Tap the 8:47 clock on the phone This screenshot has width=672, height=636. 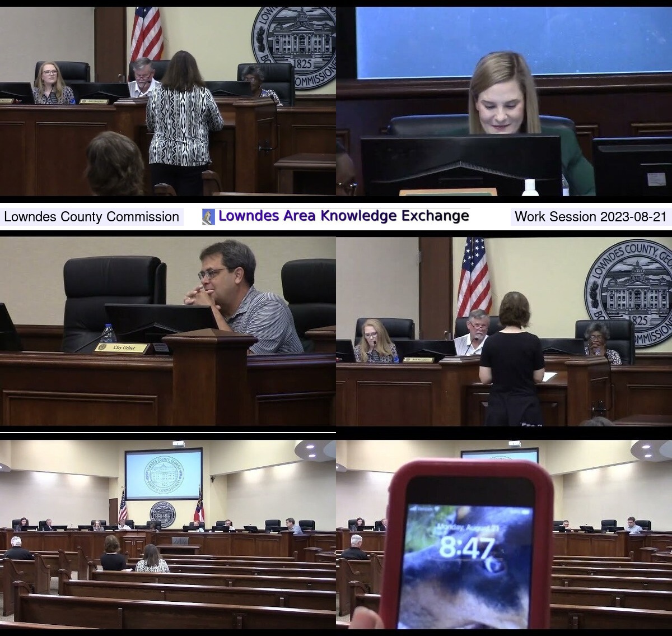pos(466,547)
